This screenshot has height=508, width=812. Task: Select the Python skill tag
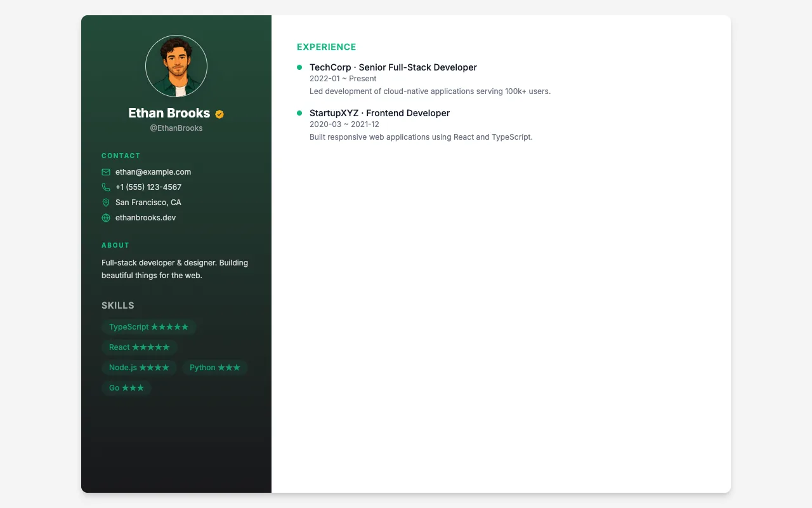(x=215, y=368)
